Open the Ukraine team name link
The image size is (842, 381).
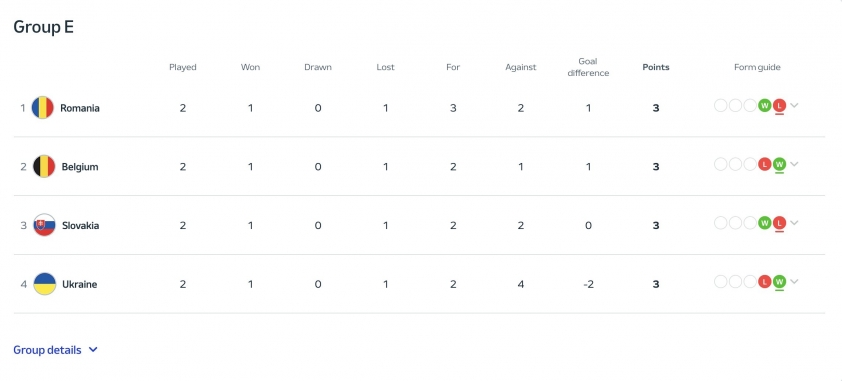(x=79, y=284)
